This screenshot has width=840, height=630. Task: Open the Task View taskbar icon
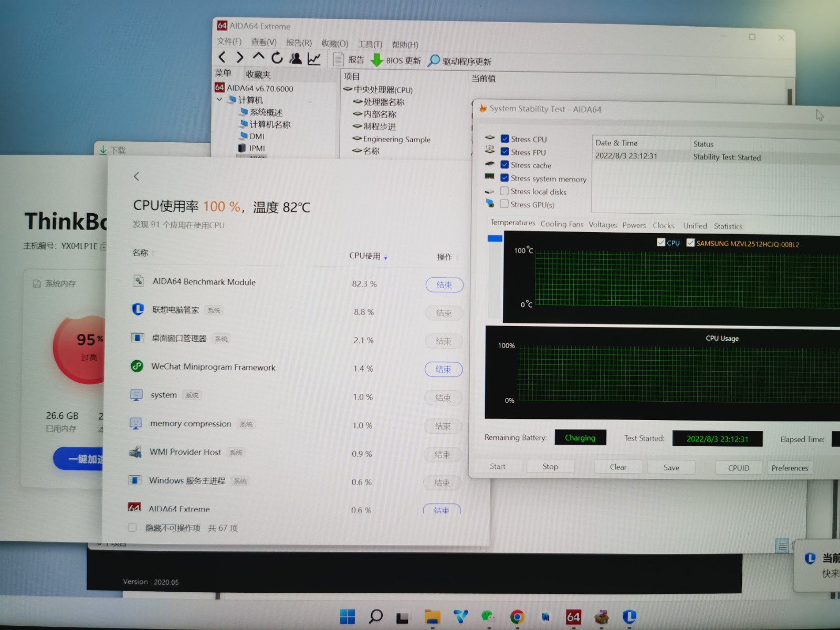403,617
